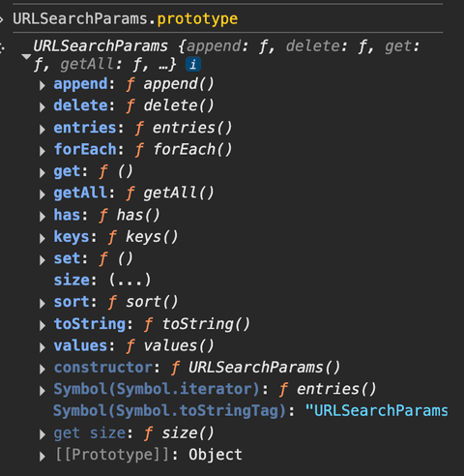Expand the getAll function entry
The height and width of the screenshot is (476, 464).
(43, 194)
